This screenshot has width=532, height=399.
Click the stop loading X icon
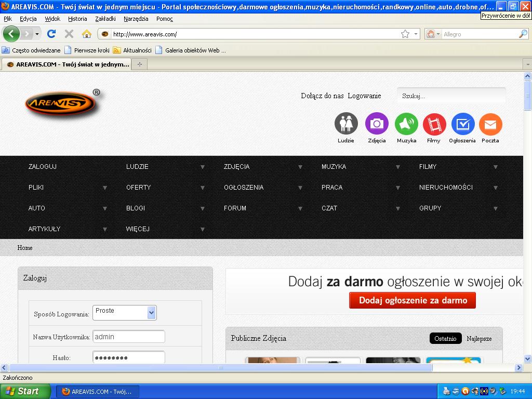point(69,34)
